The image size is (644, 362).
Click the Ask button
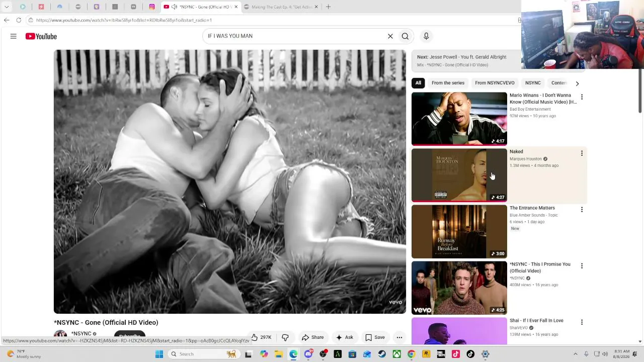click(x=345, y=337)
